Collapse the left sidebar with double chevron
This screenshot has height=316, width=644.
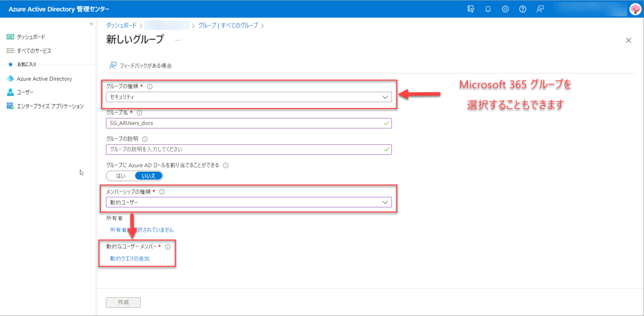click(x=92, y=24)
